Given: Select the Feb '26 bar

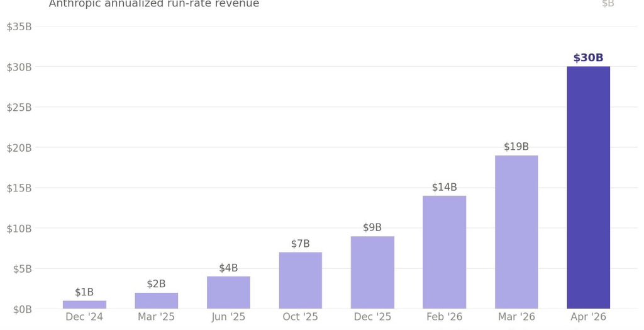Looking at the screenshot, I should (445, 253).
